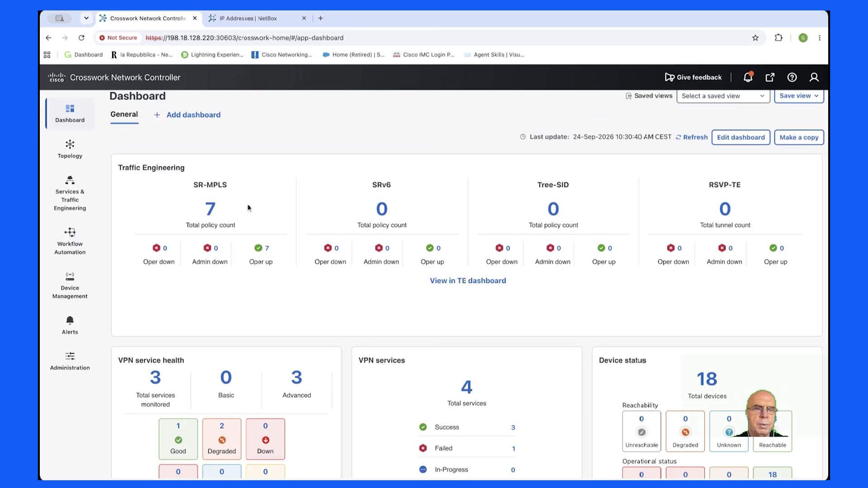Open the Select a saved view dropdown

(x=723, y=96)
